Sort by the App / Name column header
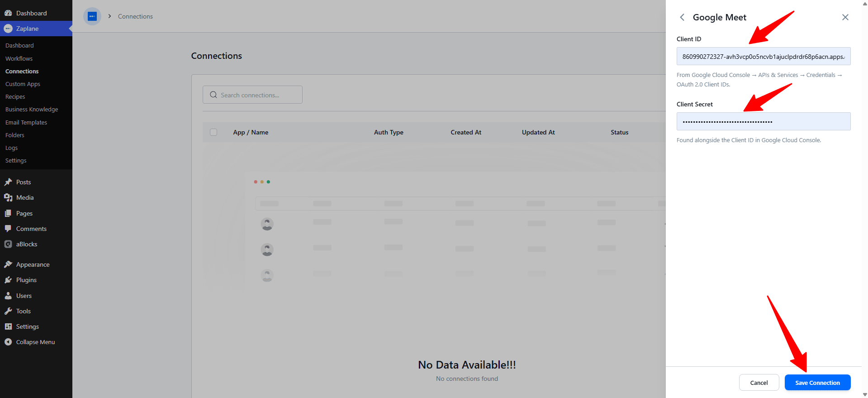 tap(251, 132)
